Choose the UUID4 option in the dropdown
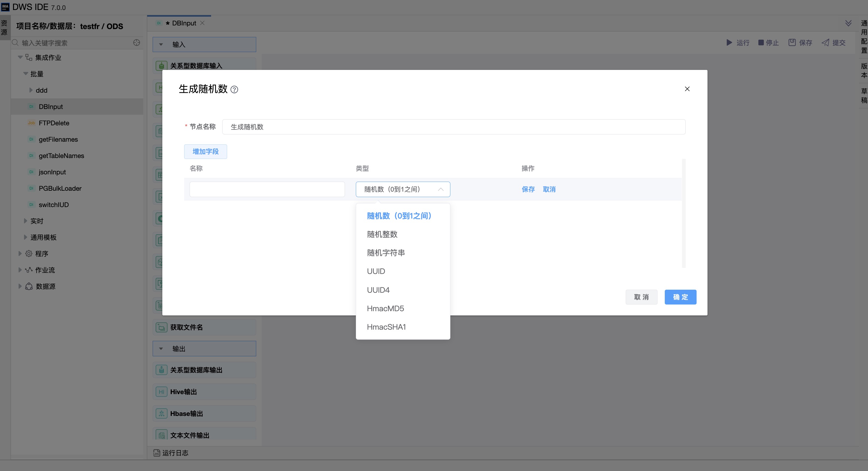 [x=378, y=290]
